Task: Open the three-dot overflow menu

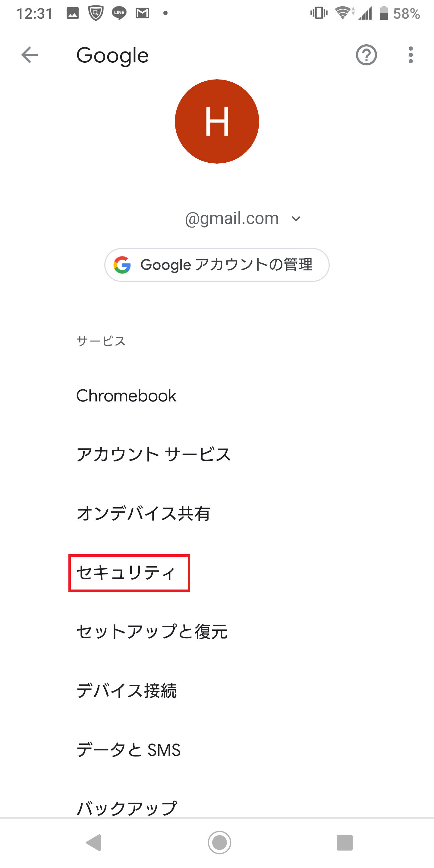Action: click(410, 55)
